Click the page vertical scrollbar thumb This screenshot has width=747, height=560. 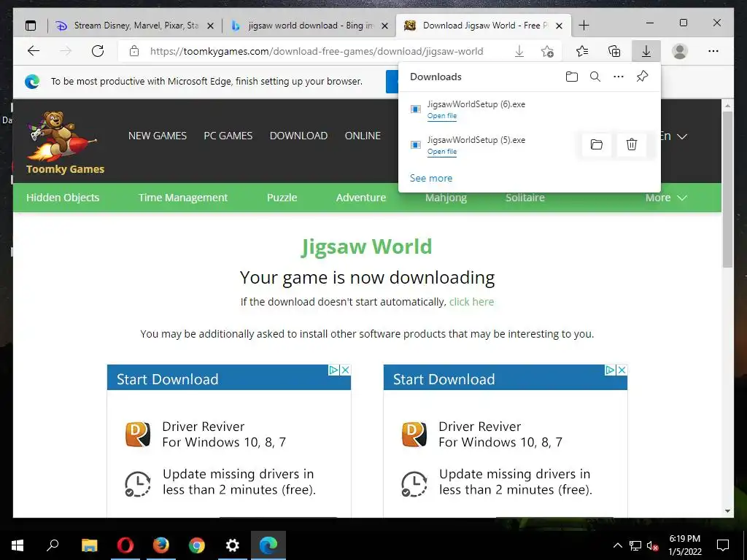click(727, 190)
